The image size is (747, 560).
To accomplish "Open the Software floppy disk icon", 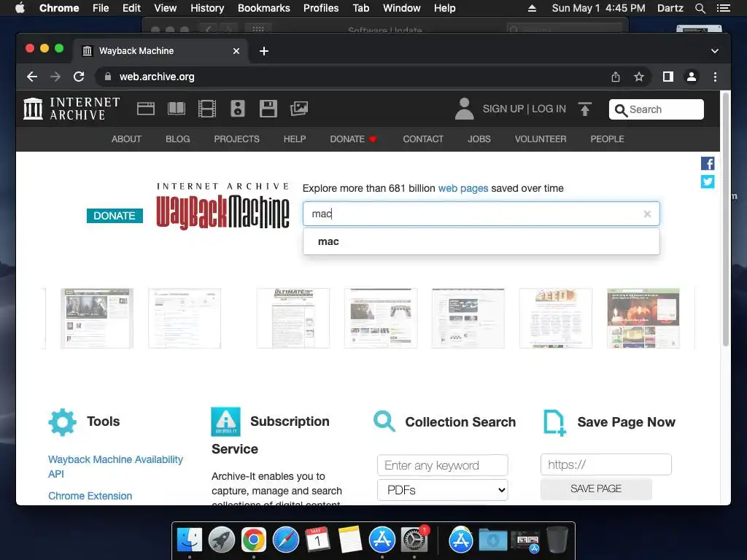I will click(268, 109).
